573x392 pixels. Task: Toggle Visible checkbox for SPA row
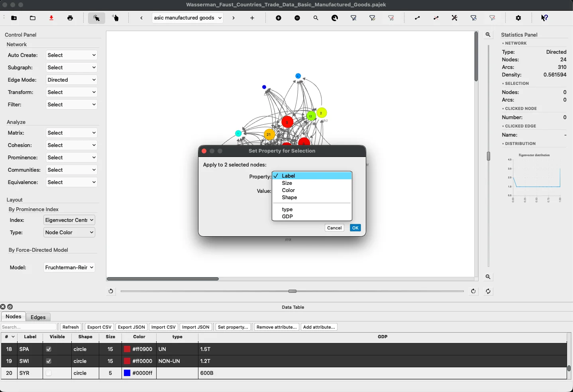[49, 349]
